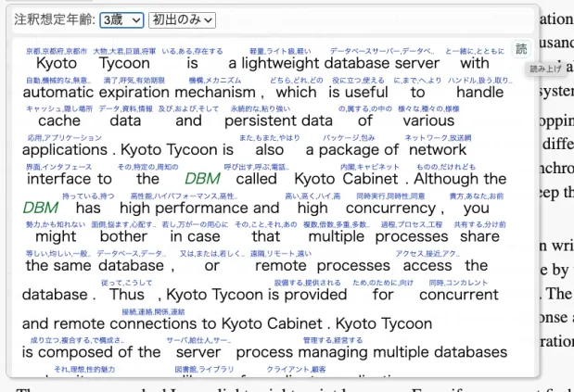Click the annotation "クライアント,顧客"
Image resolution: width=574 pixels, height=392 pixels.
tap(296, 370)
